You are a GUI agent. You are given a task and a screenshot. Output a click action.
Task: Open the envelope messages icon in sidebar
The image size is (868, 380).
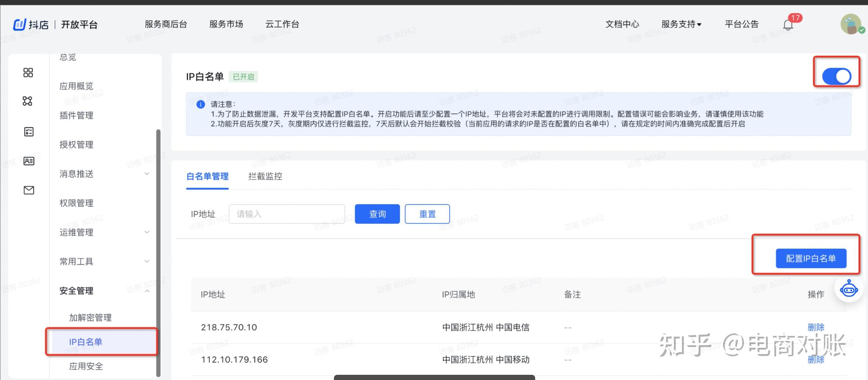tap(28, 190)
